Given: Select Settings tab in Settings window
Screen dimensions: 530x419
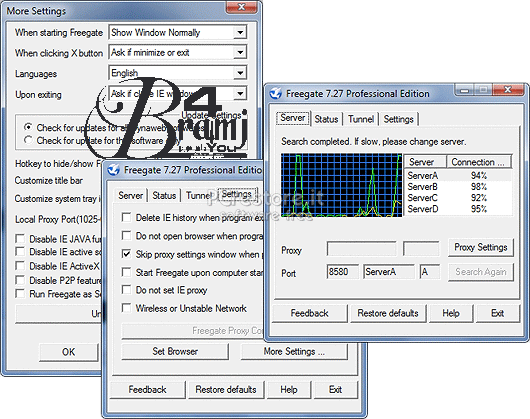Looking at the screenshot, I should click(x=237, y=194).
